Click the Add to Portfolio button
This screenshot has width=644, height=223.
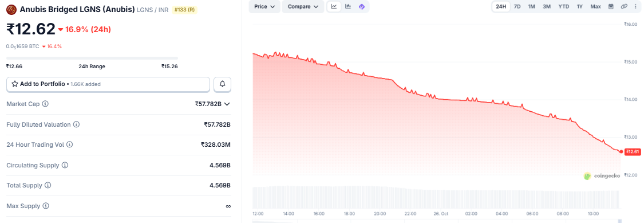(108, 84)
